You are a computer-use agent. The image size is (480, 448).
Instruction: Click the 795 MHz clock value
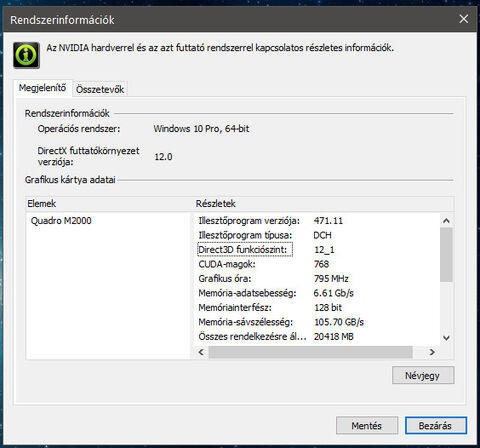(331, 279)
